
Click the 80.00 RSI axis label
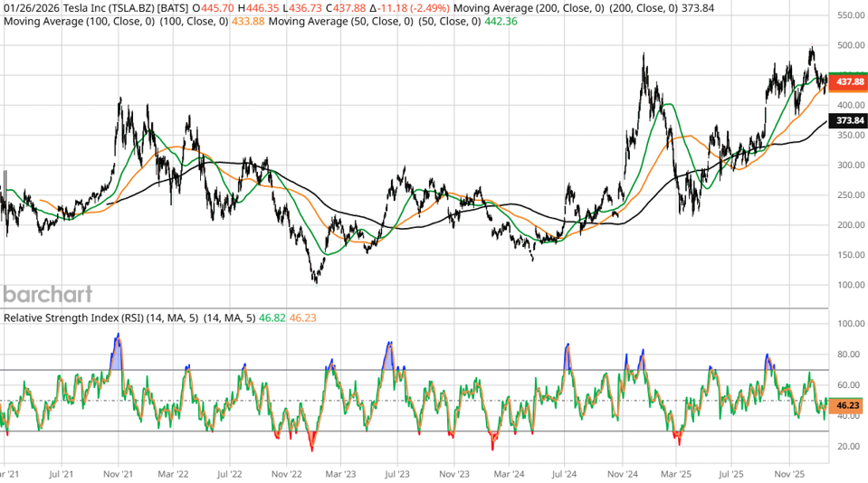click(847, 355)
